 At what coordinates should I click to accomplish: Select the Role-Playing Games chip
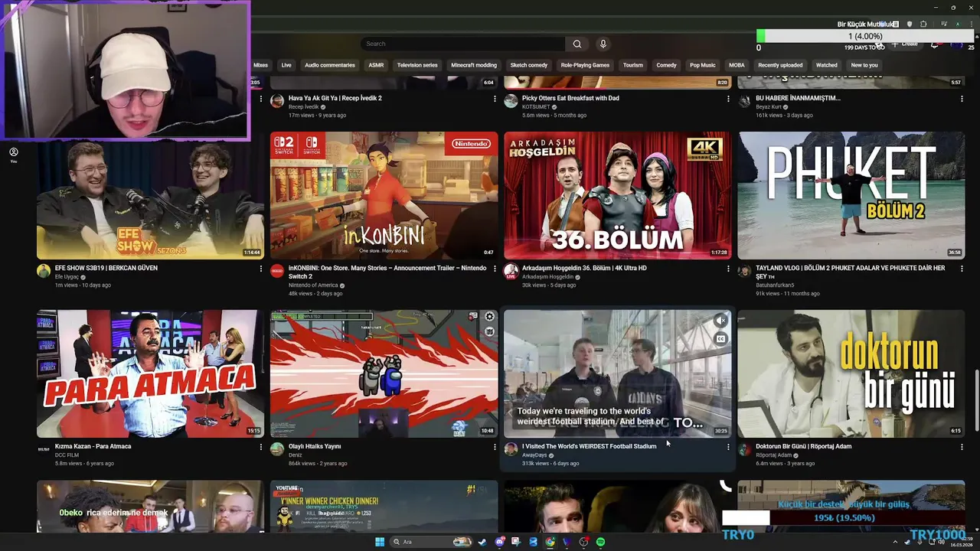point(585,65)
